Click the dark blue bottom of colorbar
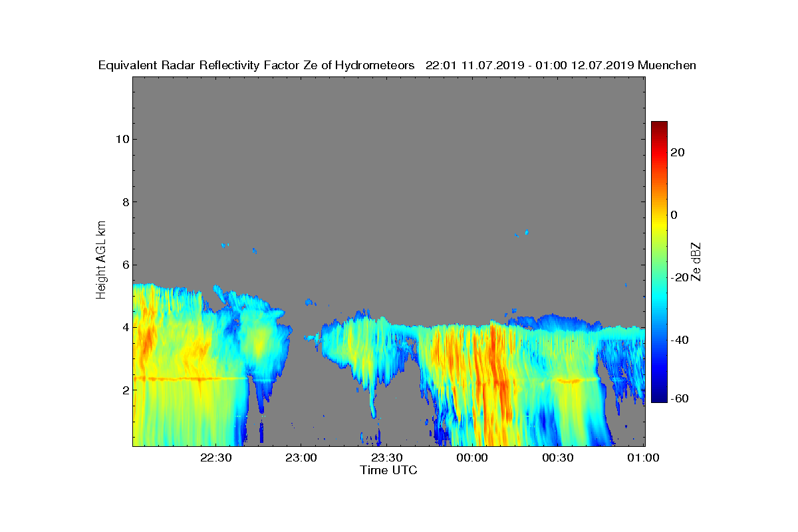Image resolution: width=798 pixels, height=532 pixels. (x=659, y=399)
